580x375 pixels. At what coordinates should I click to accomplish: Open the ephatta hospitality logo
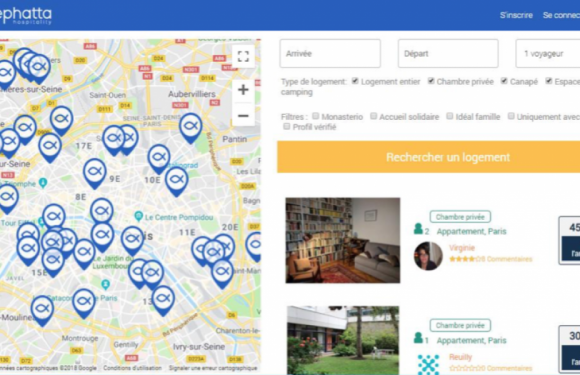click(25, 16)
